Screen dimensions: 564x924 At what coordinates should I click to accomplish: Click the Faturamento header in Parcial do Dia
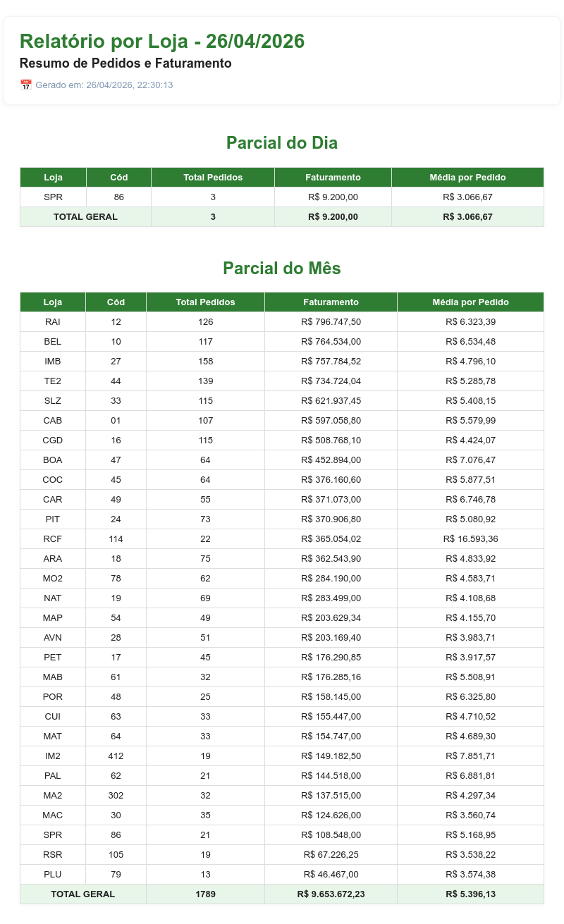pyautogui.click(x=333, y=178)
